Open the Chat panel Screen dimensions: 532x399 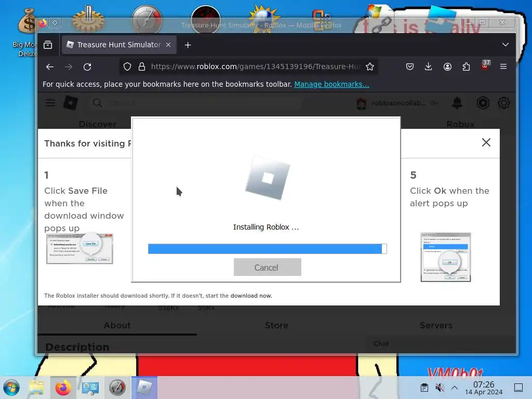click(x=381, y=344)
